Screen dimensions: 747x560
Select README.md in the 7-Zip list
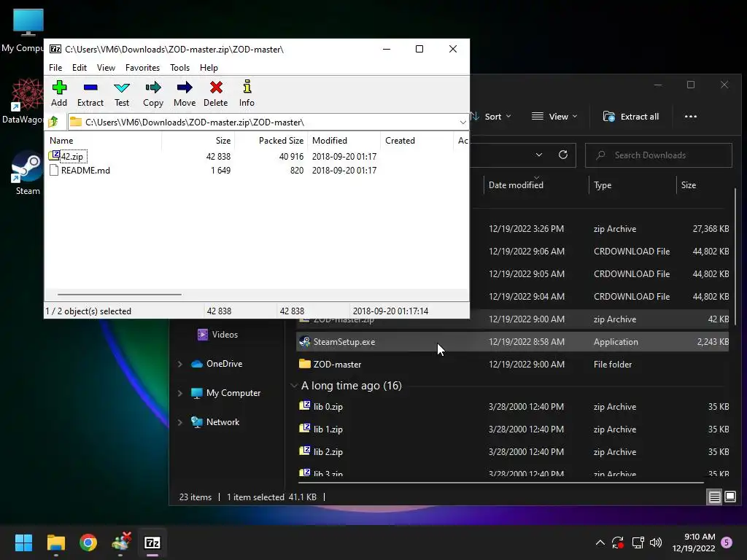point(80,170)
